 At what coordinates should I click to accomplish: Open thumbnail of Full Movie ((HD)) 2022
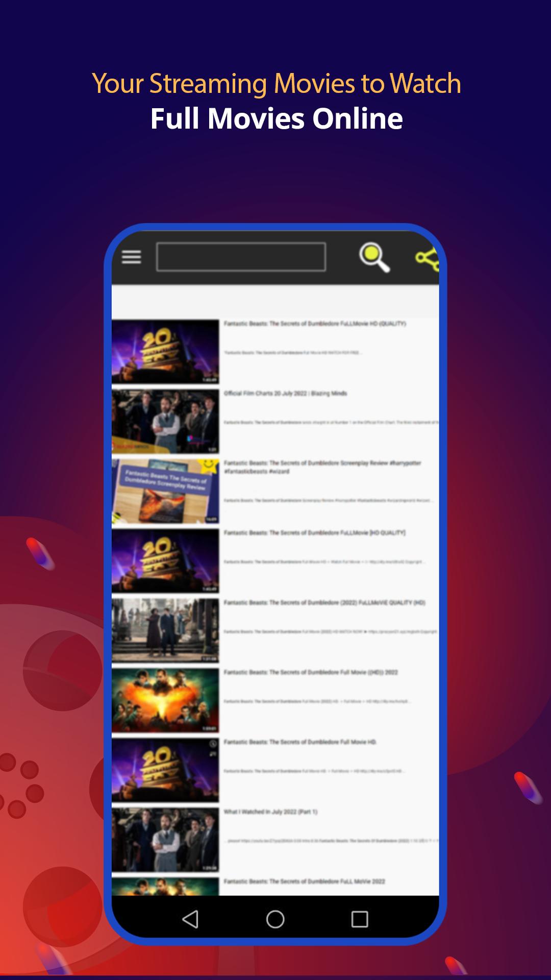(165, 700)
